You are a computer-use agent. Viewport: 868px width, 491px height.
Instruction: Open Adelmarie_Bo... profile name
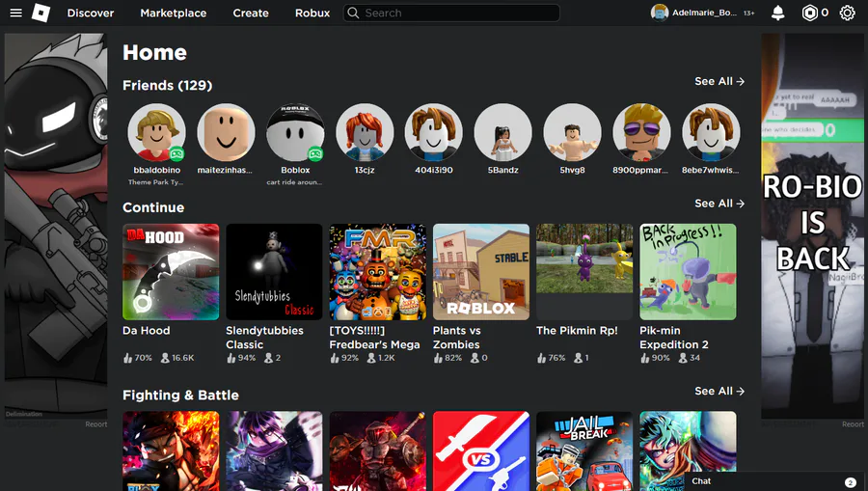tap(704, 13)
